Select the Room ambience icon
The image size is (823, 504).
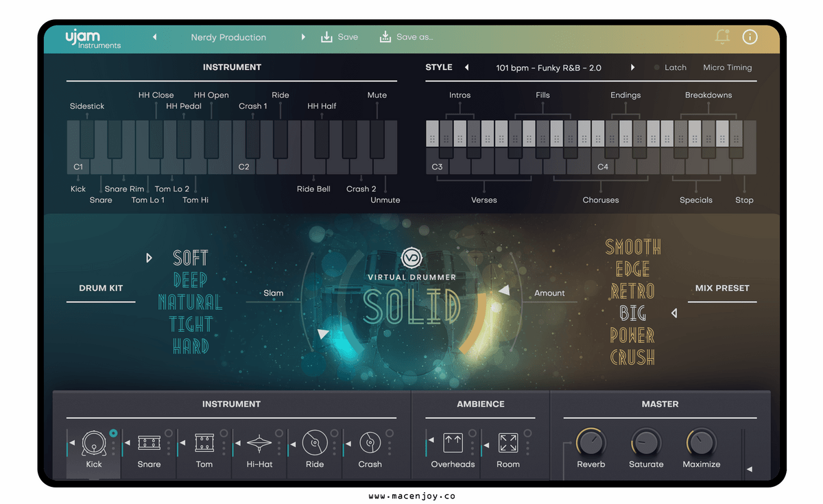(508, 443)
